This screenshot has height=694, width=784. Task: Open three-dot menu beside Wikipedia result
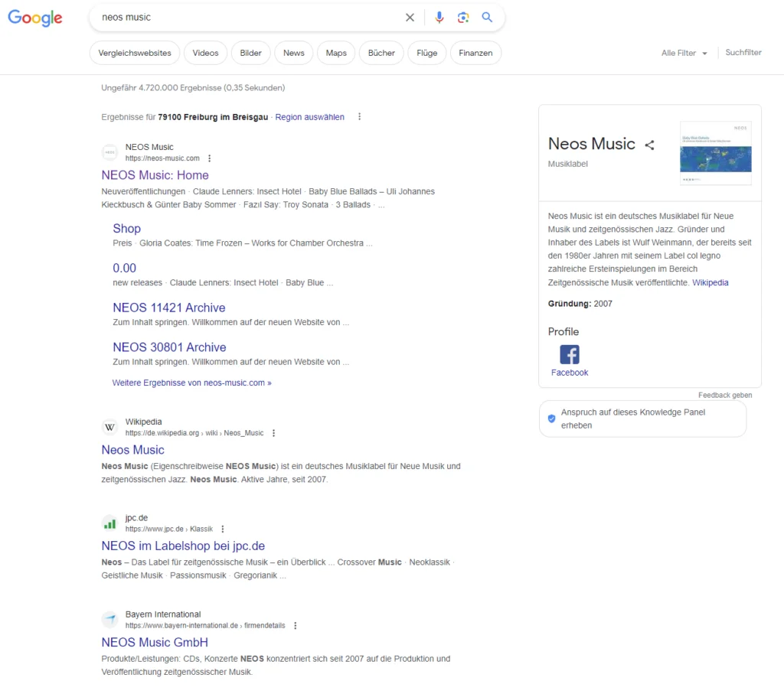click(273, 433)
